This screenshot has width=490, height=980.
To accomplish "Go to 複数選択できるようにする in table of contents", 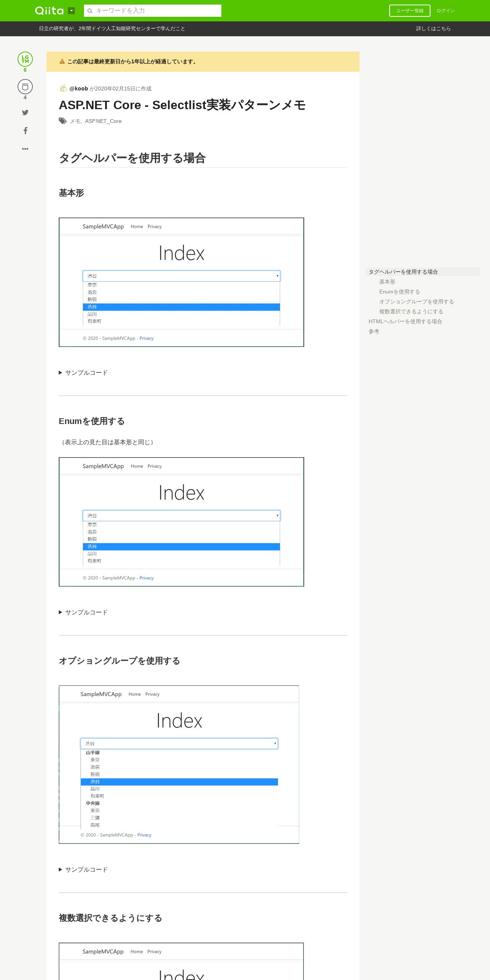I will pos(411,311).
